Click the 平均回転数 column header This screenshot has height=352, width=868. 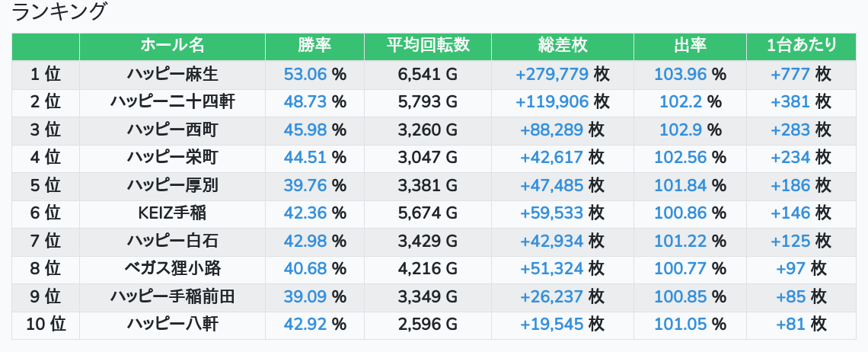pyautogui.click(x=428, y=46)
